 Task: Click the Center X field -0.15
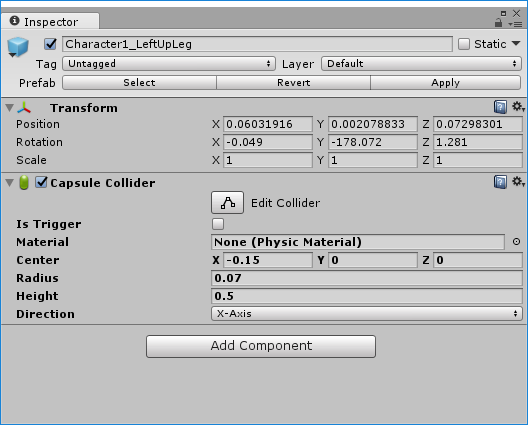(268, 260)
